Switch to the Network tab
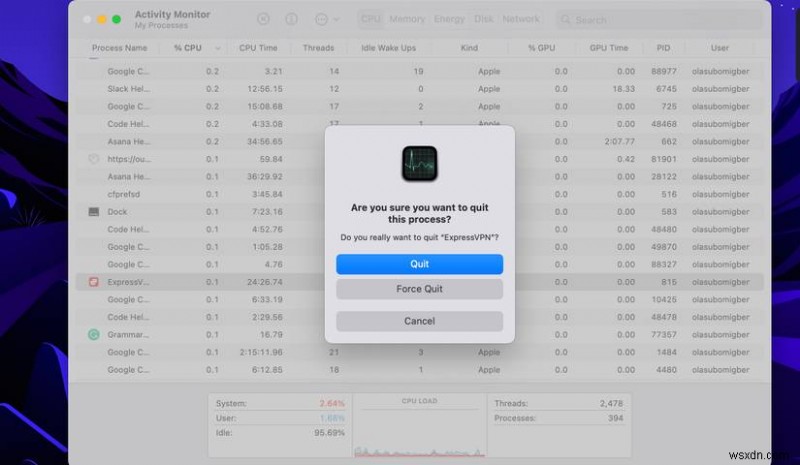The width and height of the screenshot is (800, 465). click(520, 19)
